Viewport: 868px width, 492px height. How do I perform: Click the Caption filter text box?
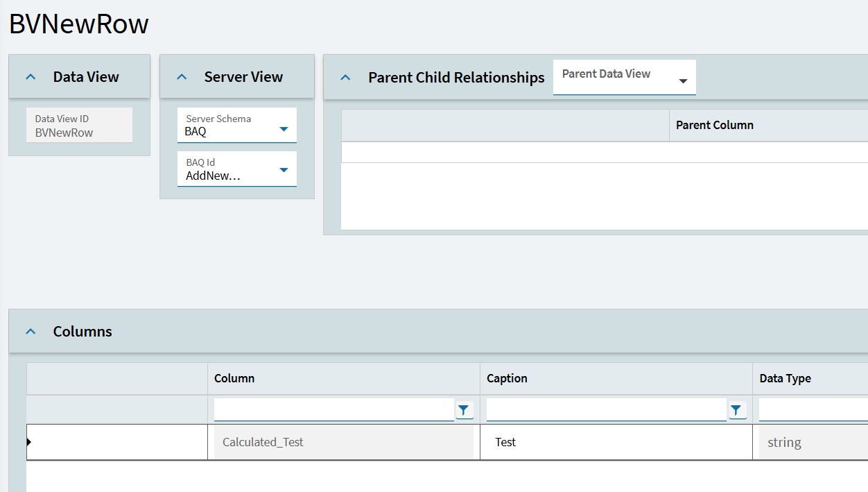click(606, 410)
